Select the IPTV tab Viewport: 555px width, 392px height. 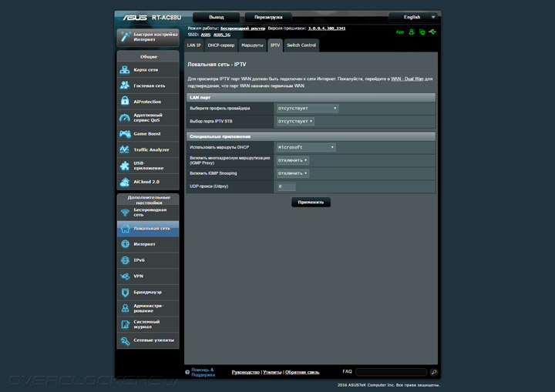point(275,45)
